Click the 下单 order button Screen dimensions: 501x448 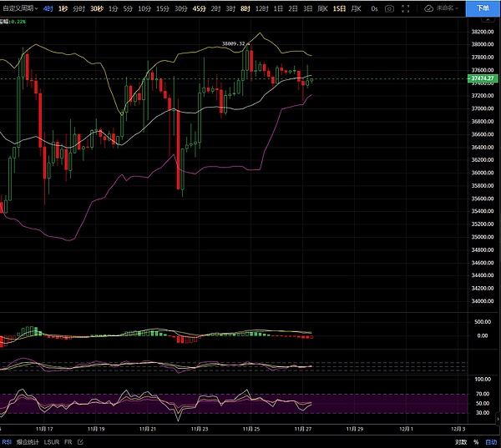(483, 8)
